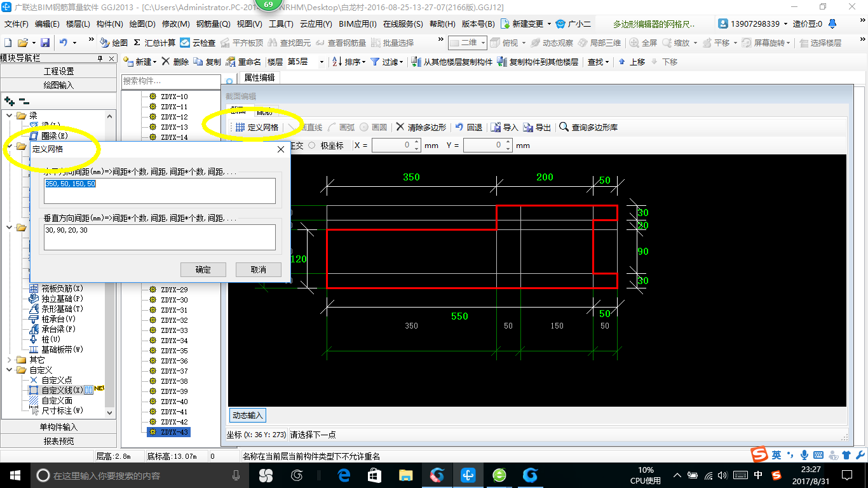The height and width of the screenshot is (488, 868).
Task: Move component up with 上移
Action: click(631, 62)
